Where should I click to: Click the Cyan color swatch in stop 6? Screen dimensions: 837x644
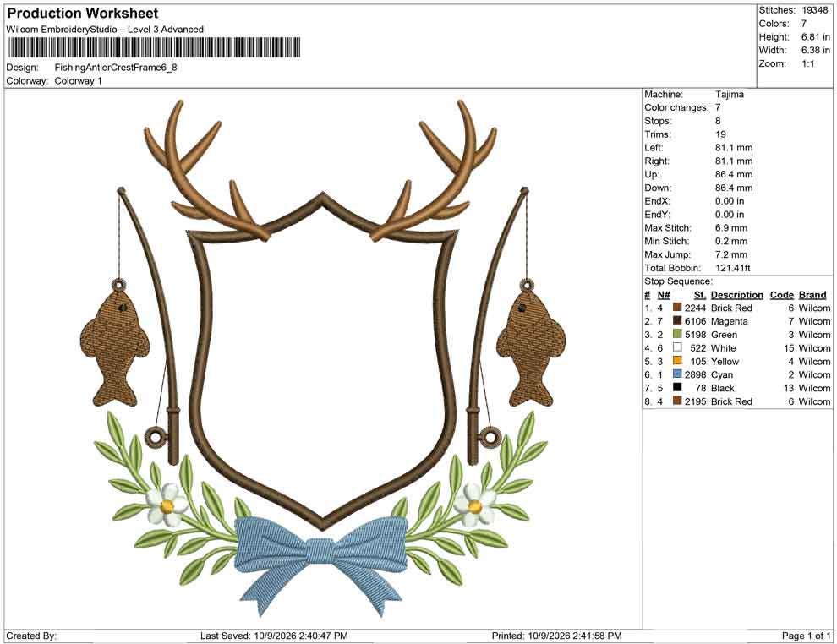(677, 374)
